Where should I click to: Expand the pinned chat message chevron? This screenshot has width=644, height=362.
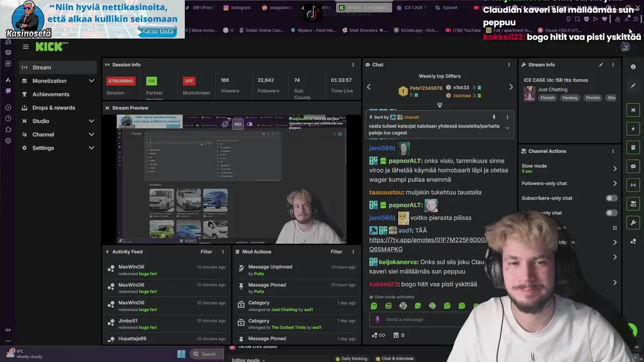point(507,128)
